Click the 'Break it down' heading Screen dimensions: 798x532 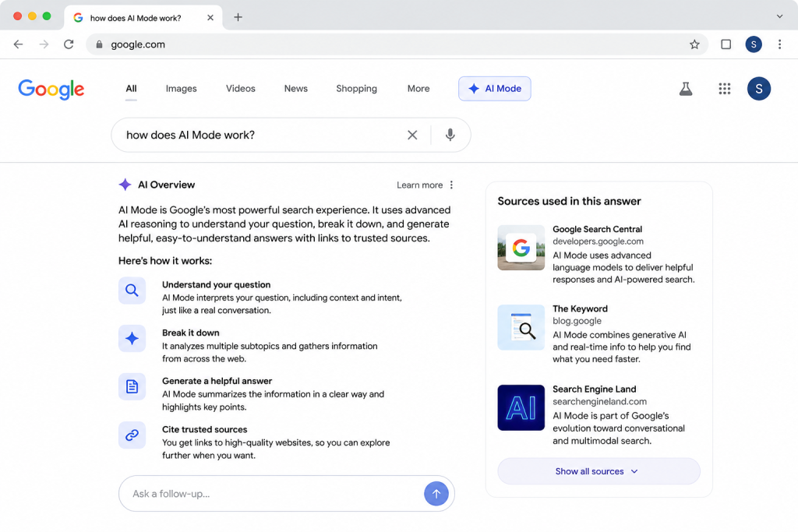190,333
